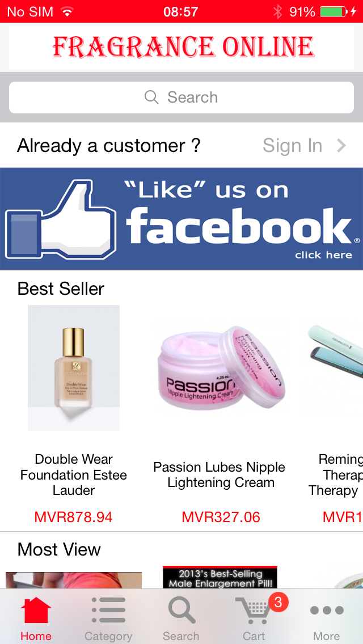Tap Double Wear Foundation Estee Lauder title
The height and width of the screenshot is (644, 363).
click(74, 475)
